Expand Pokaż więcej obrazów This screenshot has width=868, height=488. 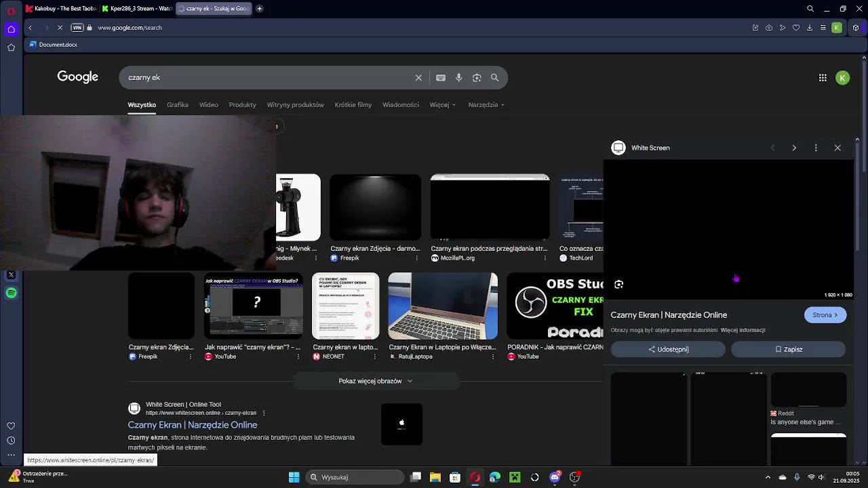[x=376, y=381]
